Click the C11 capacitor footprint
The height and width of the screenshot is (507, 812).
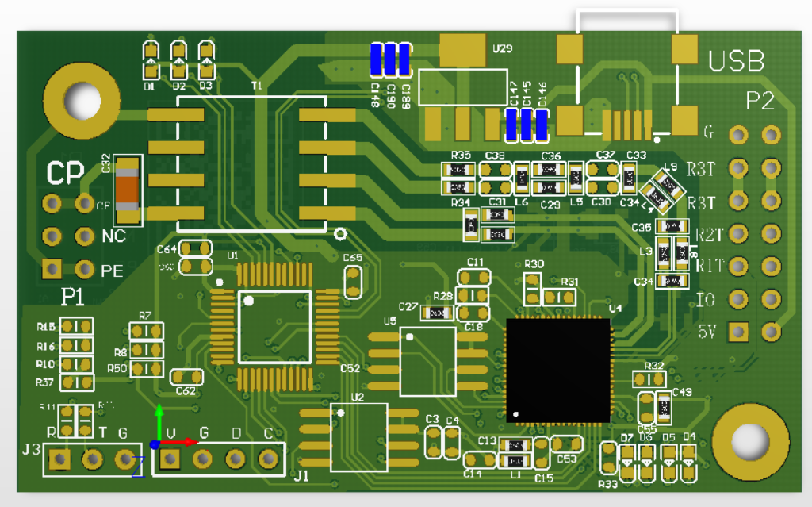(473, 278)
